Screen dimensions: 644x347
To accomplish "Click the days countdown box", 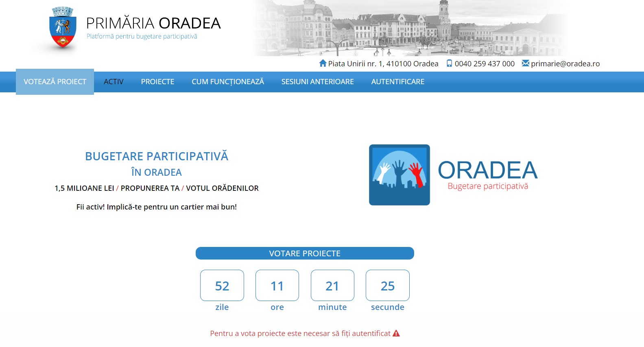I will (222, 286).
